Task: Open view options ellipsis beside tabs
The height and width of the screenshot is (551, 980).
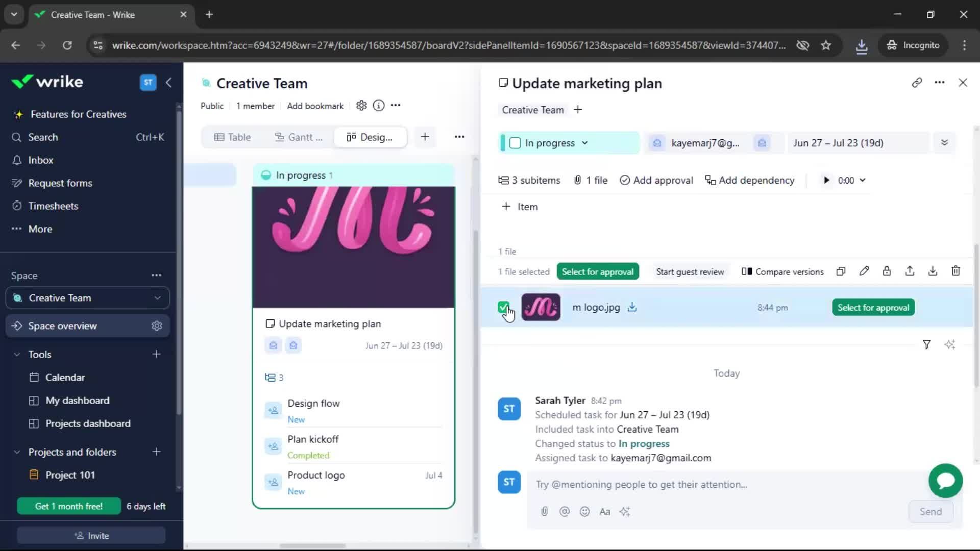Action: pos(459,137)
